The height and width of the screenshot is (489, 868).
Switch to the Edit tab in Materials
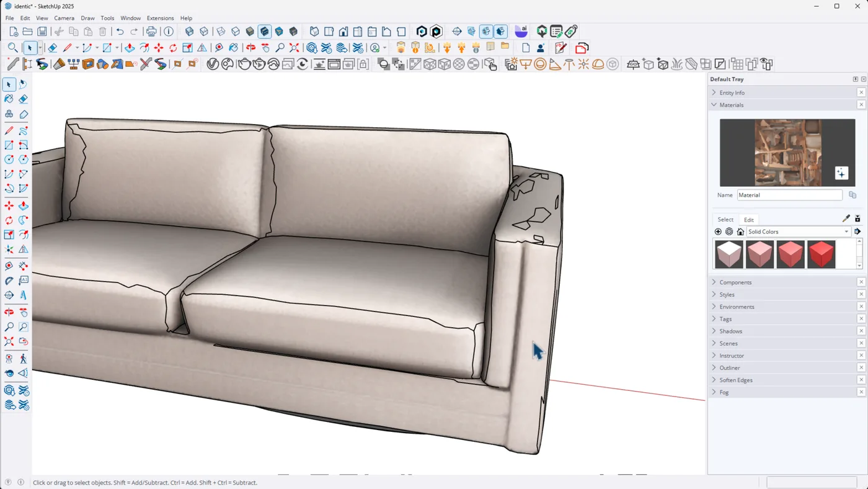748,220
